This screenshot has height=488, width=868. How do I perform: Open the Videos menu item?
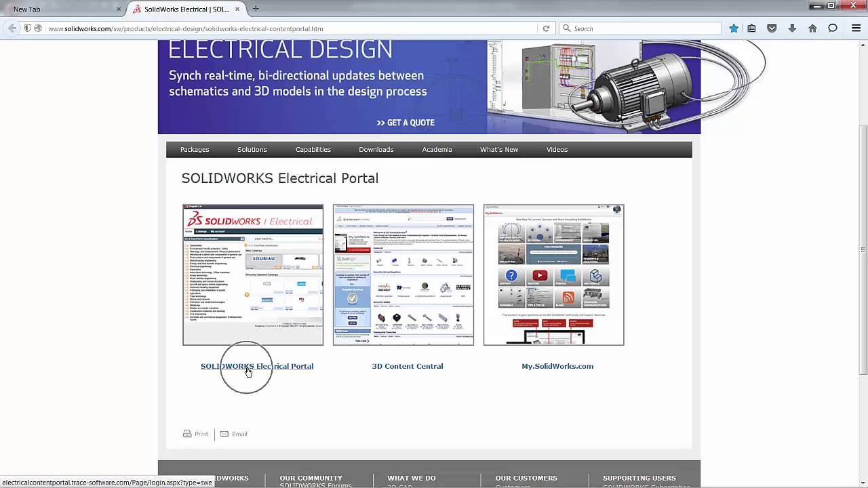click(x=557, y=150)
